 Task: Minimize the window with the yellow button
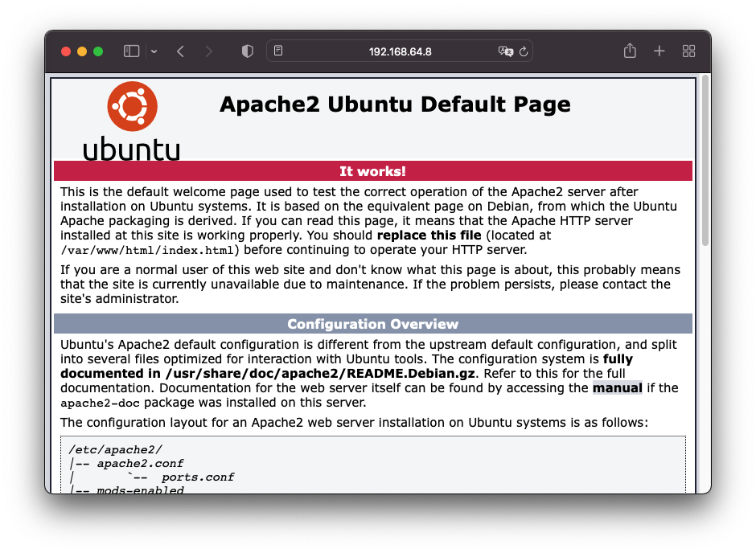82,51
